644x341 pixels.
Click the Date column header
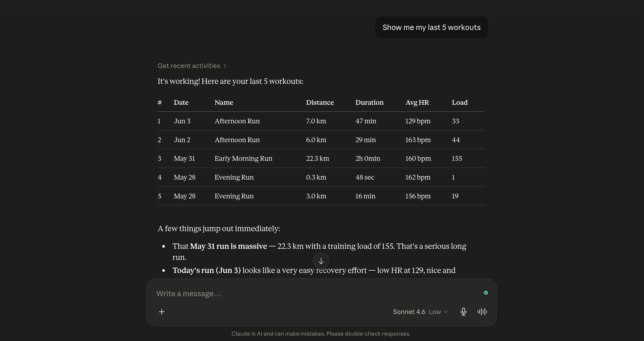click(x=181, y=102)
